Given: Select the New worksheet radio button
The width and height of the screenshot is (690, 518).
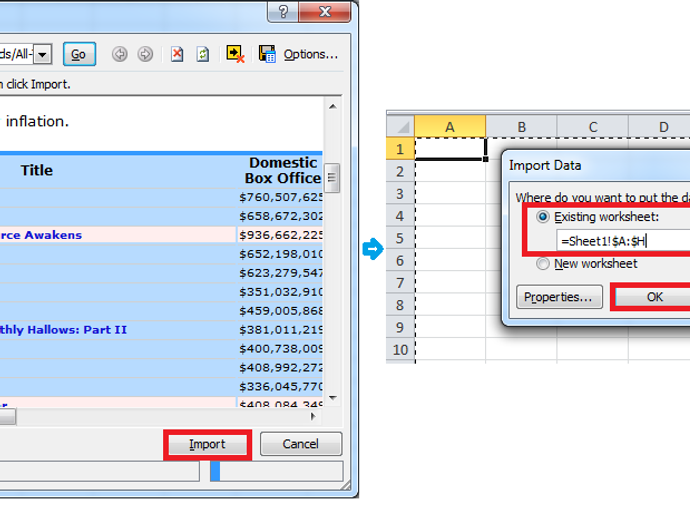Looking at the screenshot, I should [x=543, y=264].
